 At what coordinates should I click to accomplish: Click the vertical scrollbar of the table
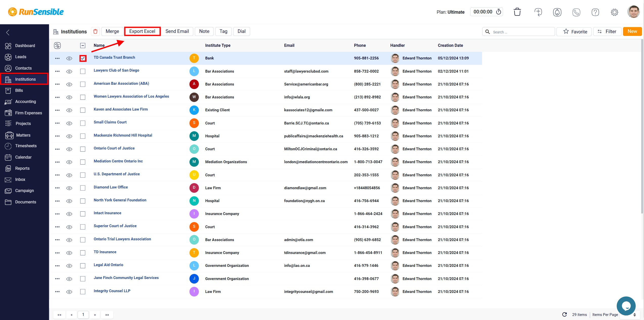point(642,126)
